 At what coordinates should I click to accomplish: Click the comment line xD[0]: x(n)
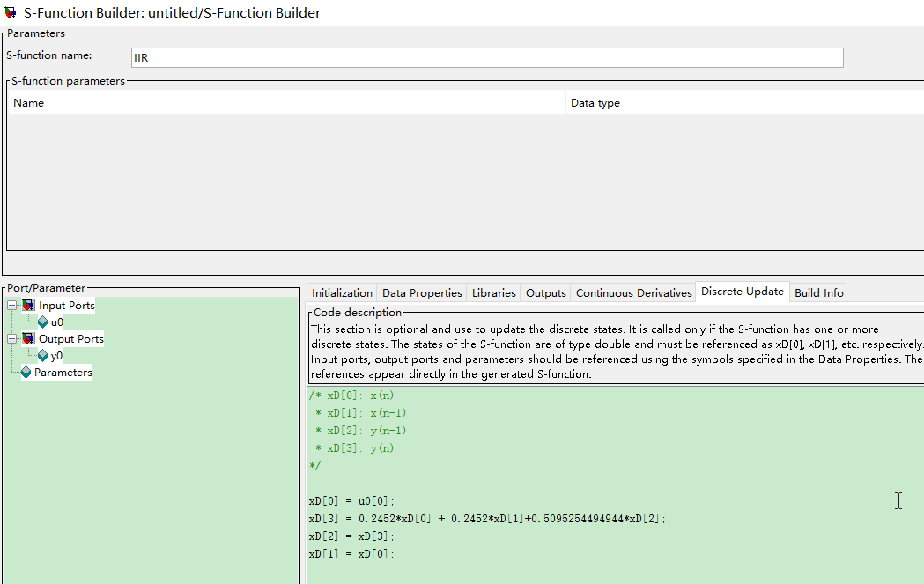tap(351, 395)
